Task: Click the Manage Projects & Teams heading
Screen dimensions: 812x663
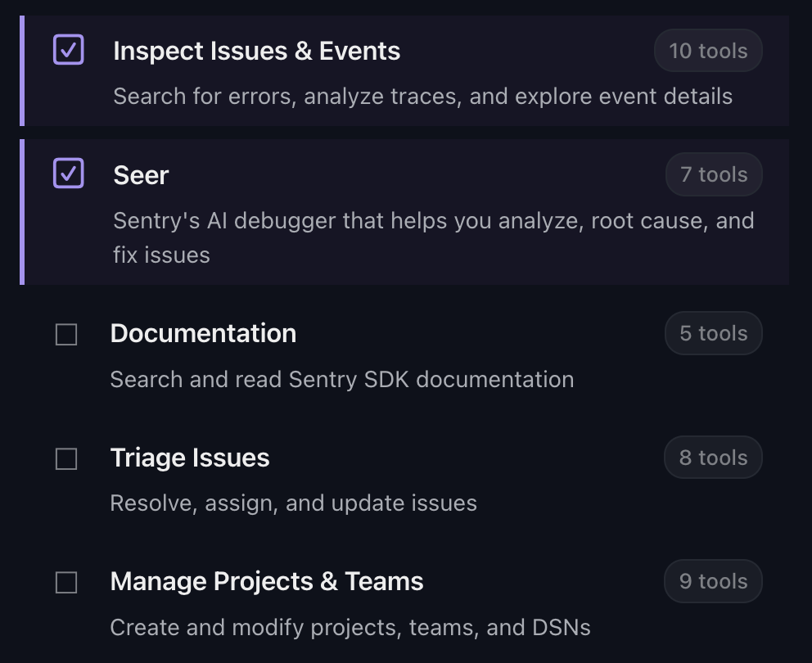Action: 267,581
